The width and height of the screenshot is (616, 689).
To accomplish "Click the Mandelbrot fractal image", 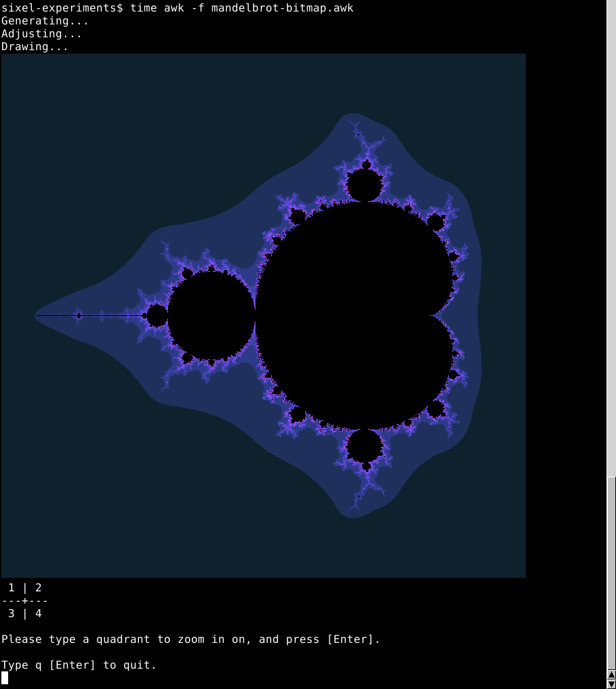I will point(264,315).
